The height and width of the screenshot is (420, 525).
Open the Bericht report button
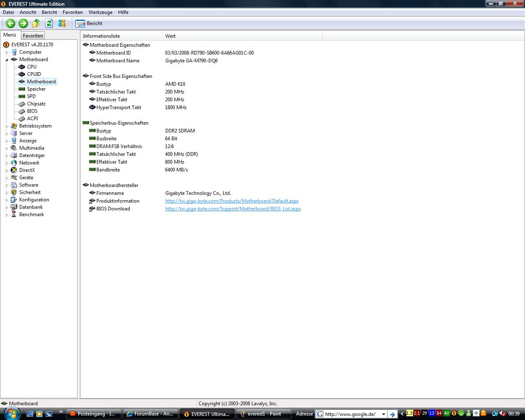pos(89,23)
